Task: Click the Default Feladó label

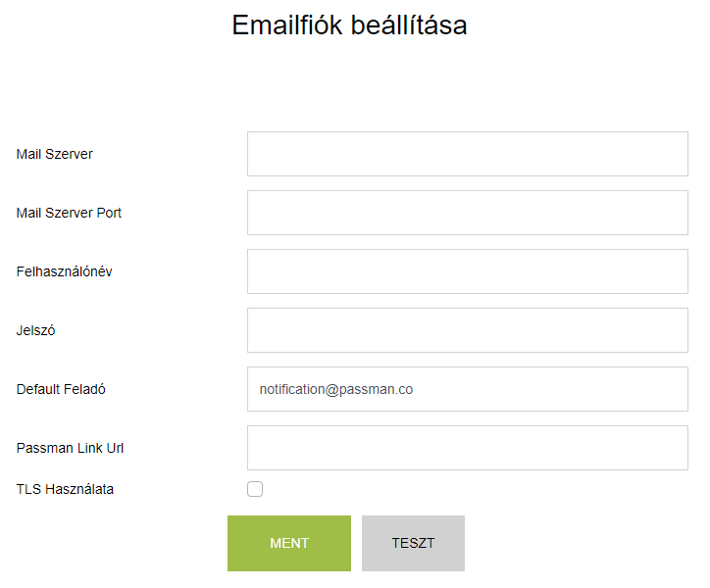Action: tap(61, 389)
